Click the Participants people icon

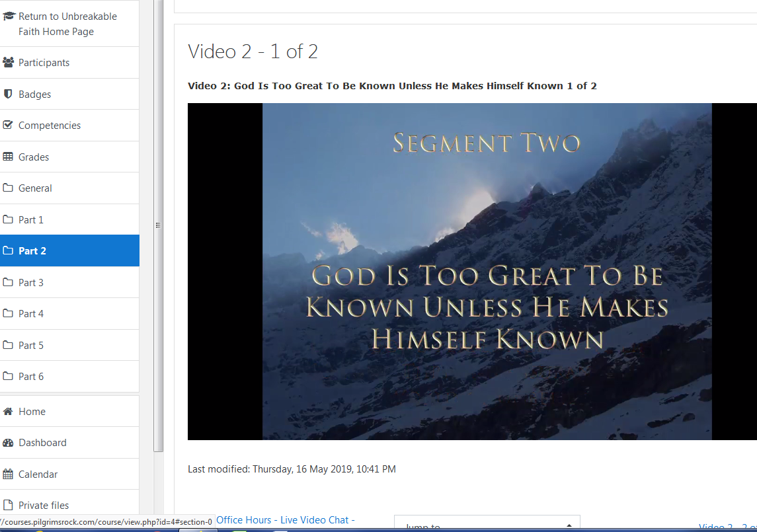pyautogui.click(x=9, y=63)
